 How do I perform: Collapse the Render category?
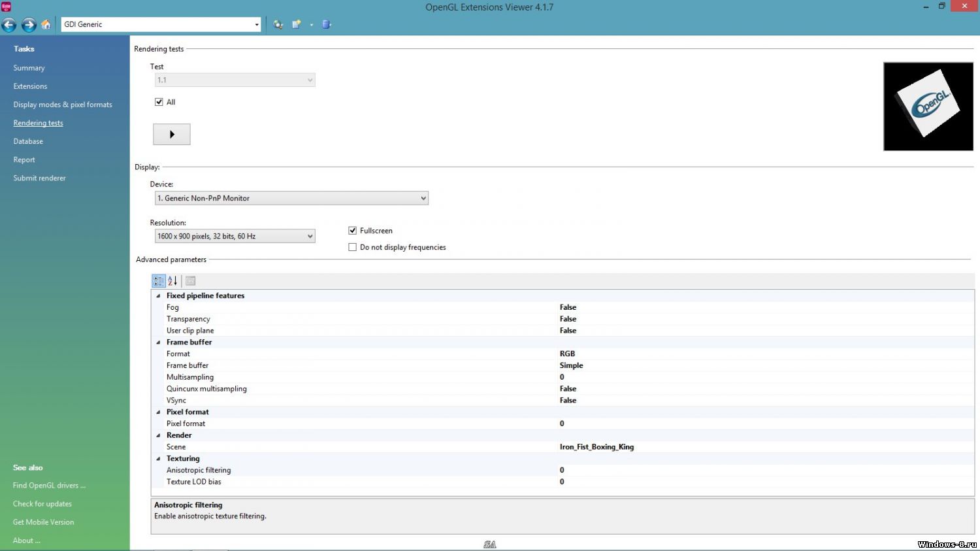[x=158, y=435]
